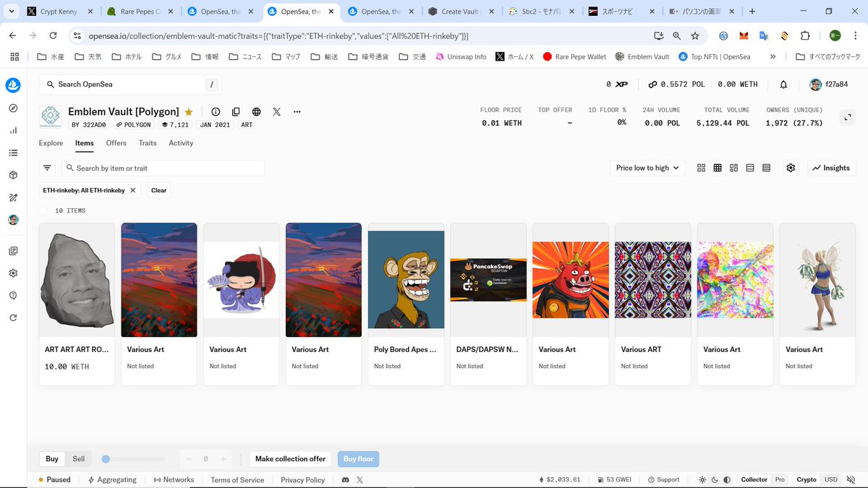Open the footer X social icon
The image size is (868, 488).
pyautogui.click(x=359, y=480)
